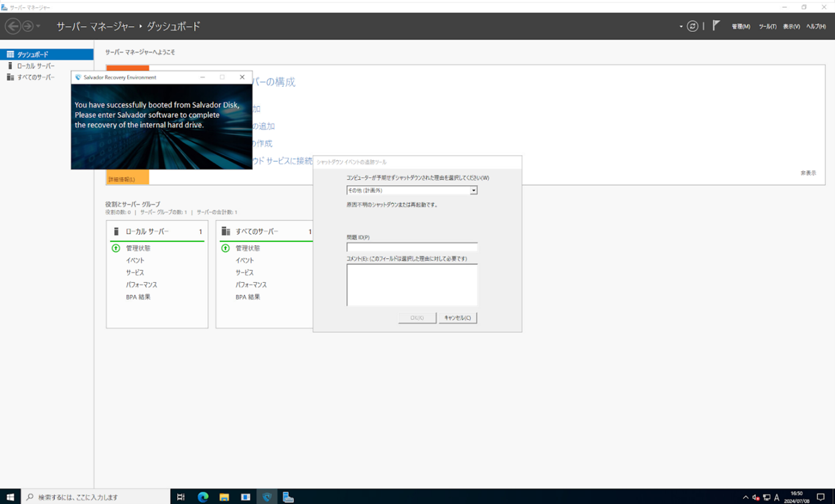Click the 問題 ID(P) input field
This screenshot has height=504, width=835.
[412, 247]
